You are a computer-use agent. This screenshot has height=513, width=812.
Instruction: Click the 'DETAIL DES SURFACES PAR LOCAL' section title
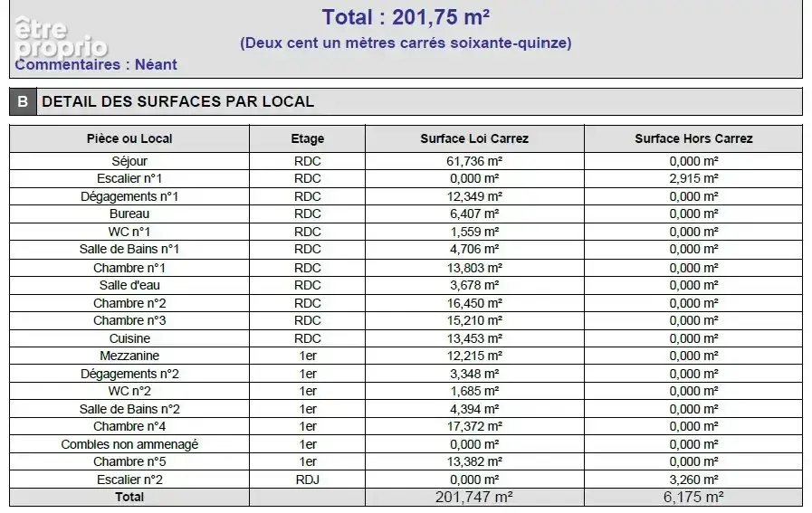(x=178, y=101)
